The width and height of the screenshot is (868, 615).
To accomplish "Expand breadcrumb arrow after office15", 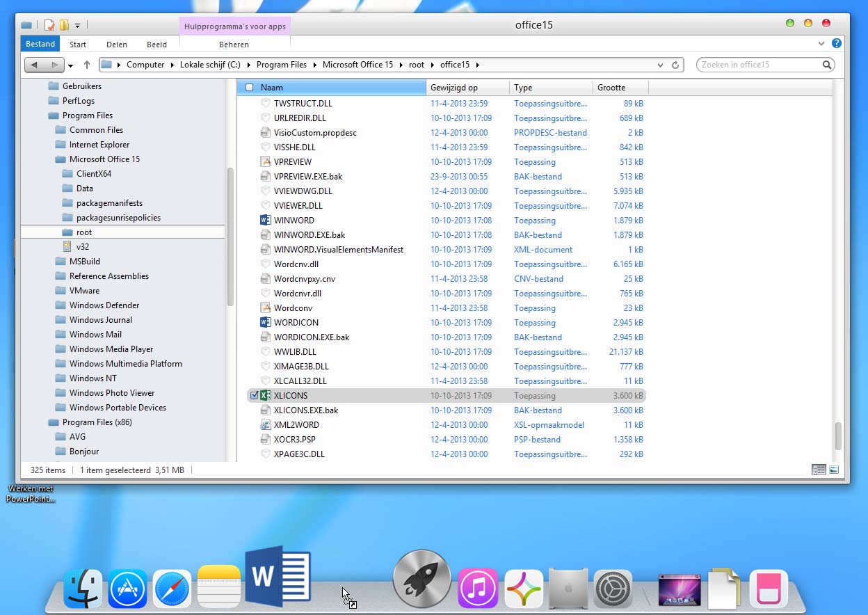I will (477, 65).
